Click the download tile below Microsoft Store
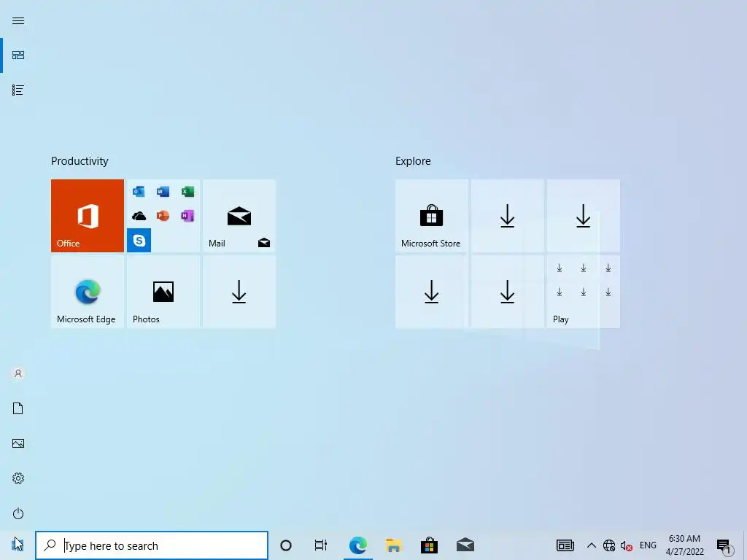 (x=432, y=292)
